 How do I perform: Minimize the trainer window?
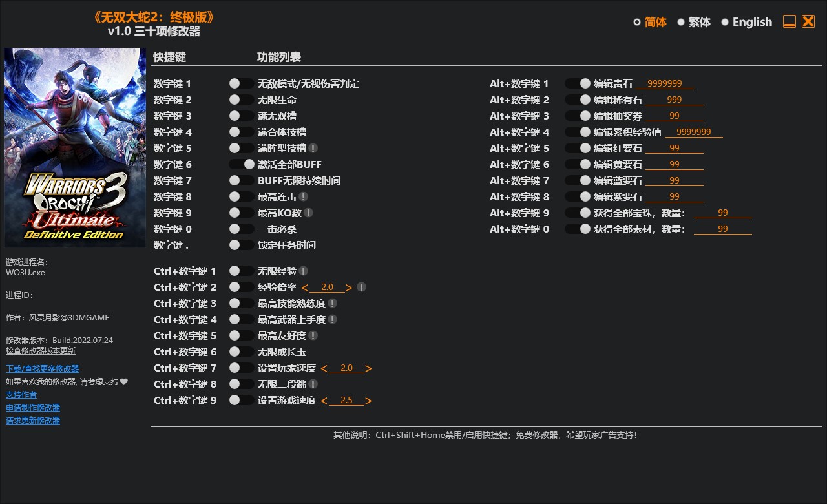tap(789, 21)
